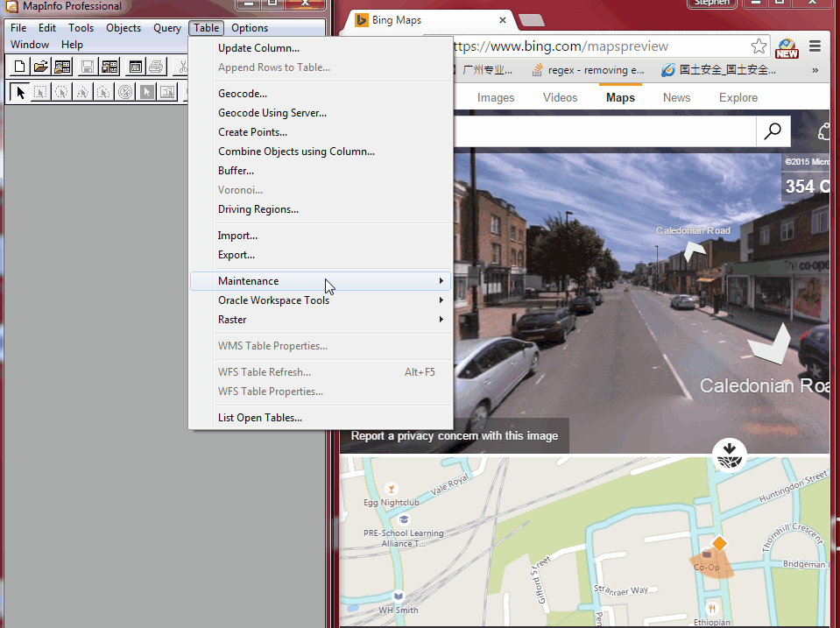Click the Open Workspace toolbar icon
The image size is (840, 628).
click(62, 67)
